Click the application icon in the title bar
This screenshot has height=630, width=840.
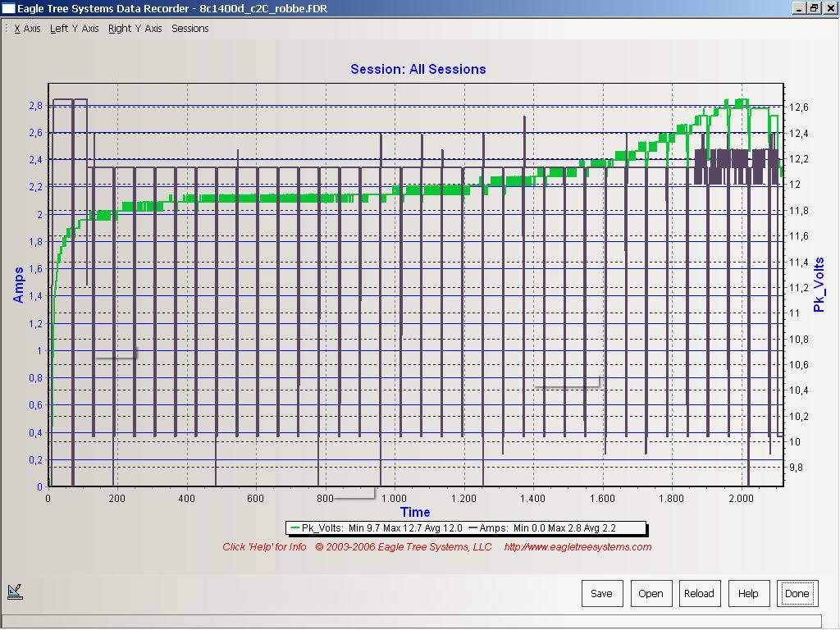[8, 7]
